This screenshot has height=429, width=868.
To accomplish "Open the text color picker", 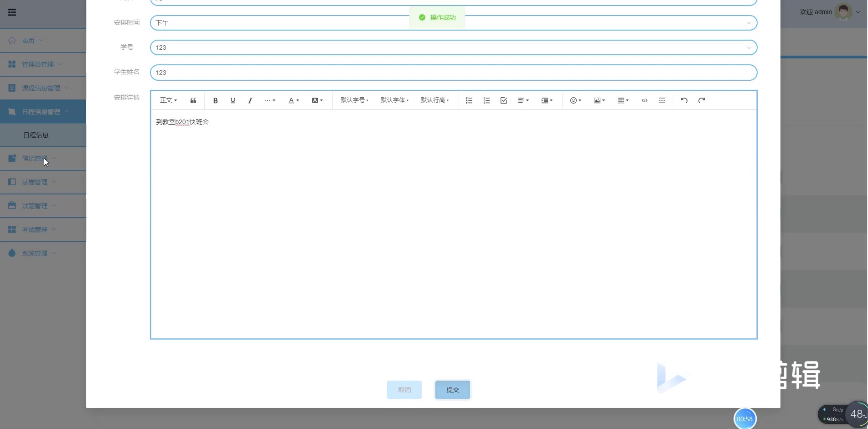I will tap(294, 100).
